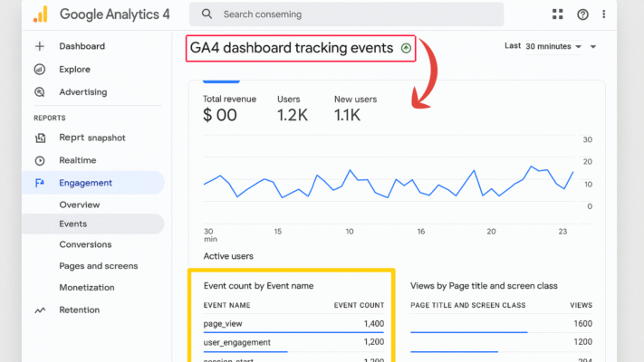This screenshot has width=644, height=362.
Task: Click the Retention trend icon
Action: (40, 310)
